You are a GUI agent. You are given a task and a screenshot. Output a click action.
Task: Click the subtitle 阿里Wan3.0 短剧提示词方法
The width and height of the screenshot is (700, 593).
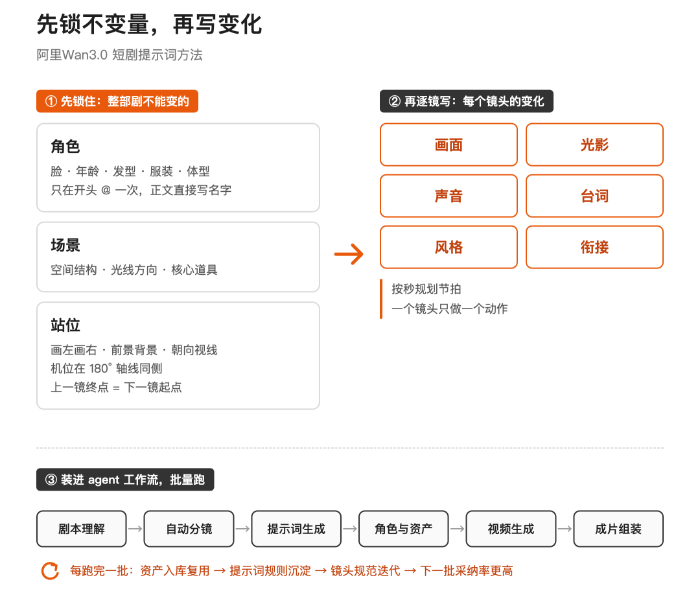click(x=120, y=55)
